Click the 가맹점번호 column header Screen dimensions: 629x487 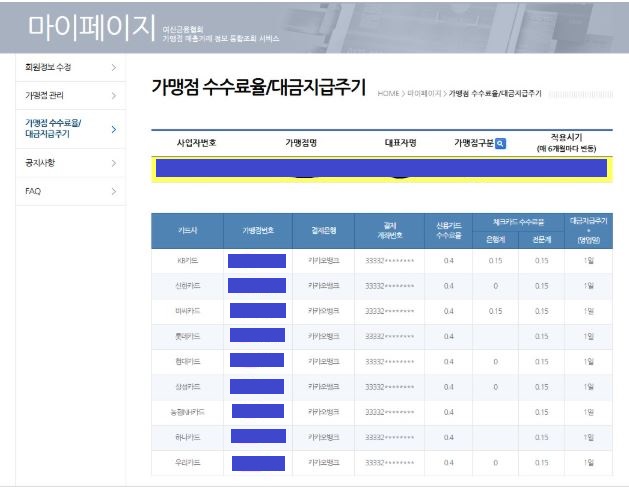257,230
